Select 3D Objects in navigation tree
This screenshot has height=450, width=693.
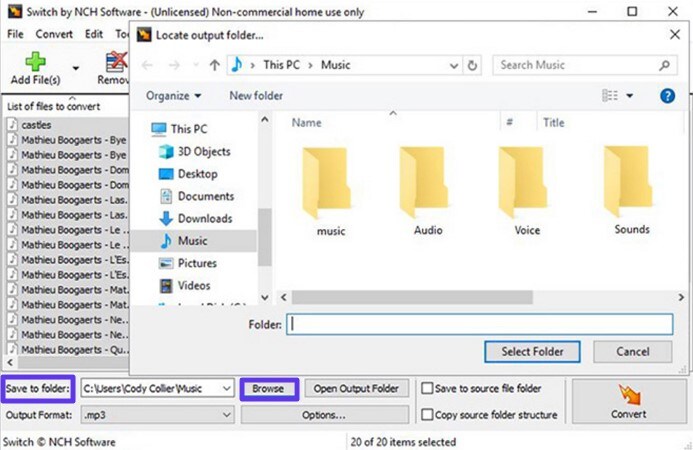[204, 151]
